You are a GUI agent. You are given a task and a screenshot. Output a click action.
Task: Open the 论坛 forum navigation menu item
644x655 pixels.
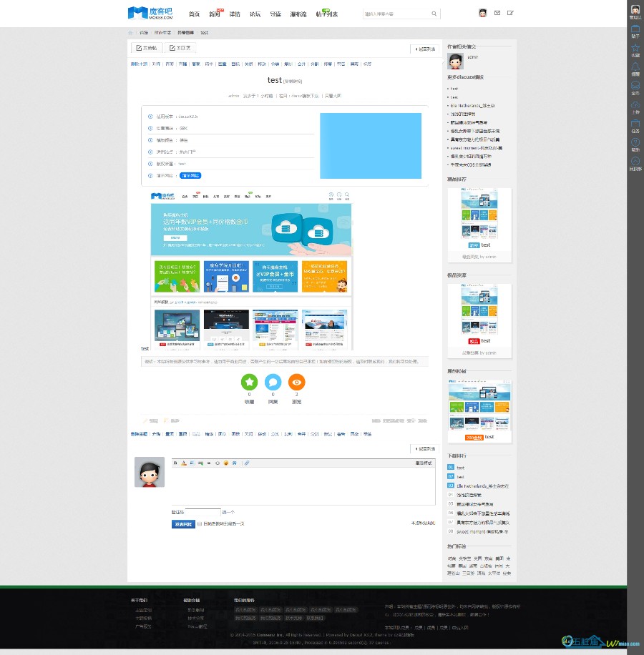tap(255, 14)
